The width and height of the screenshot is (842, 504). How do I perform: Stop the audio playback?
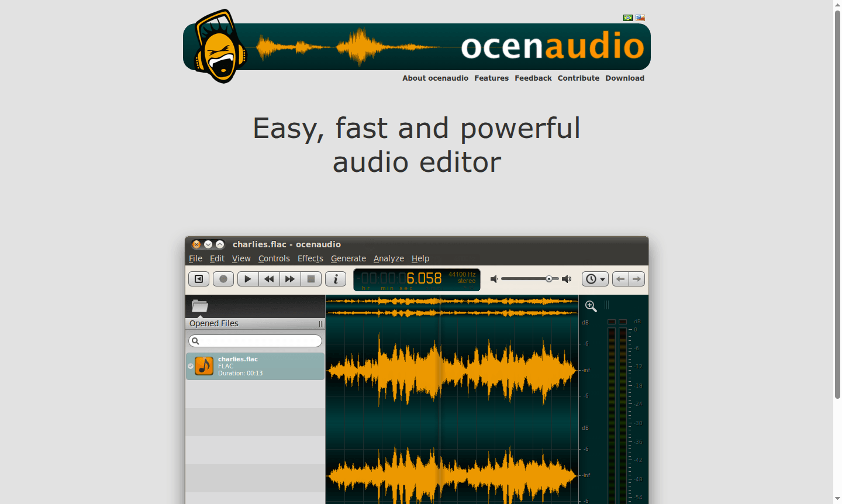310,279
